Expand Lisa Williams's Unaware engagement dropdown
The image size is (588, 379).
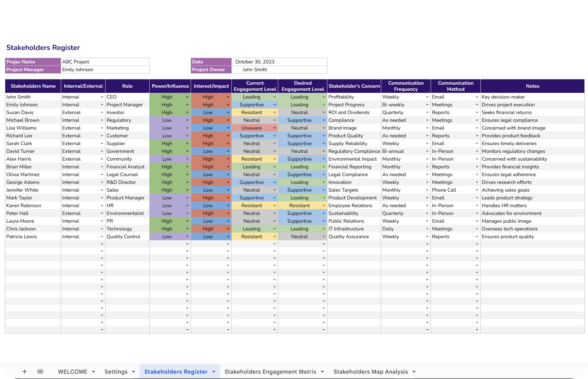coord(275,128)
